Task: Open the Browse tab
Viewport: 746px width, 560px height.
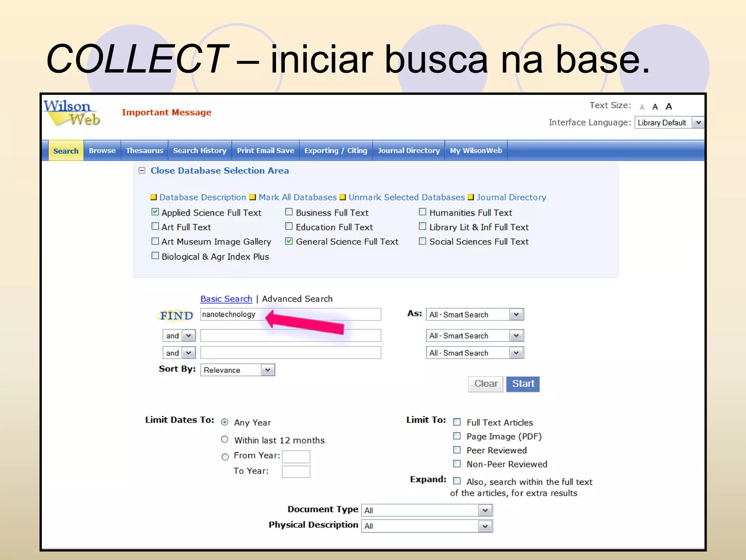Action: pos(102,150)
